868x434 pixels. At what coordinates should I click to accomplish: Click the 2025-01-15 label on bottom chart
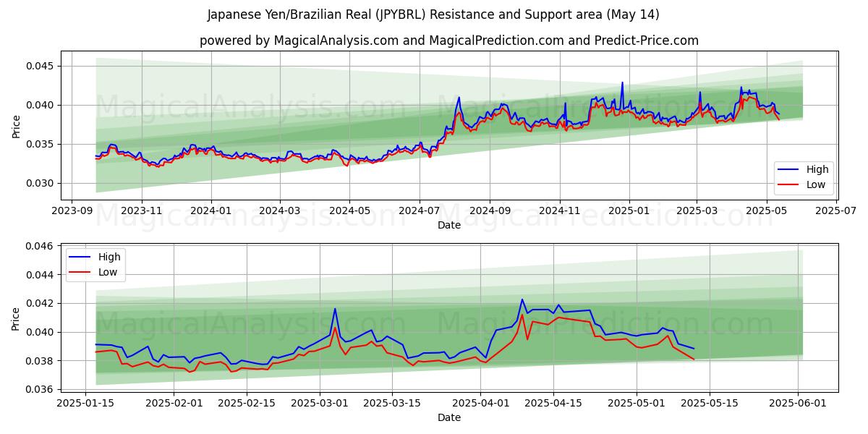click(86, 402)
